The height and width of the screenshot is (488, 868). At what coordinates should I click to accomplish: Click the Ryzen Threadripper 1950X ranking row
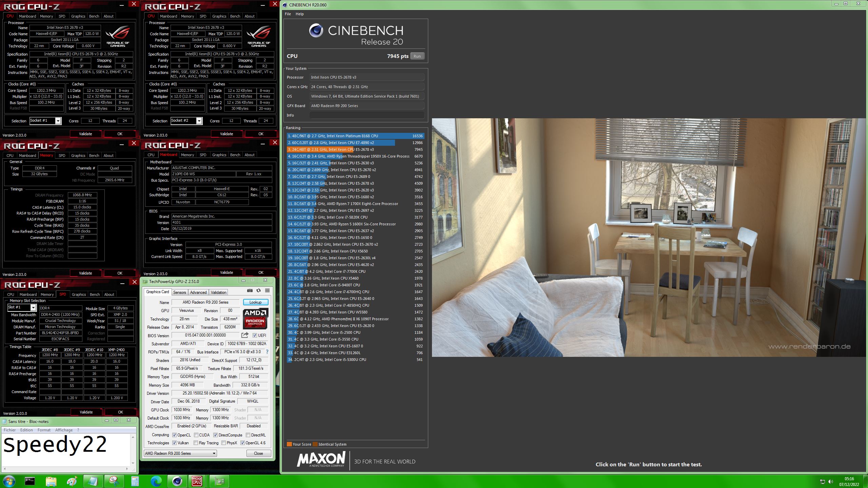(x=355, y=156)
